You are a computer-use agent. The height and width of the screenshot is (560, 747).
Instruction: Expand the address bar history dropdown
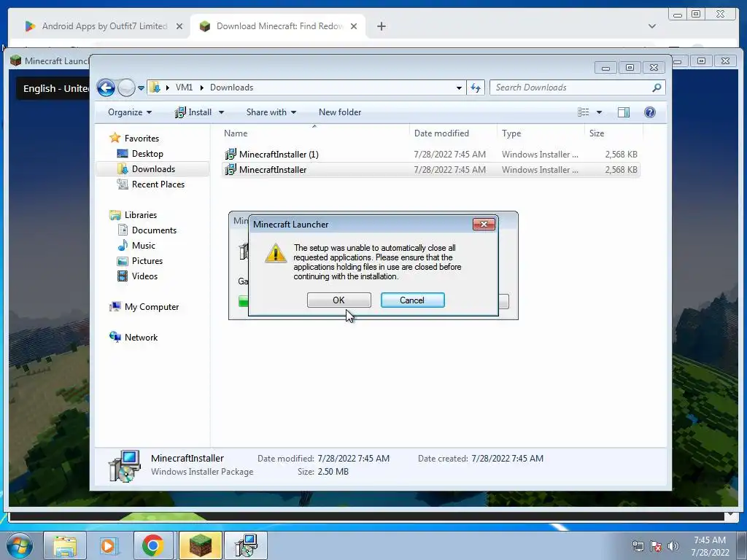[459, 87]
